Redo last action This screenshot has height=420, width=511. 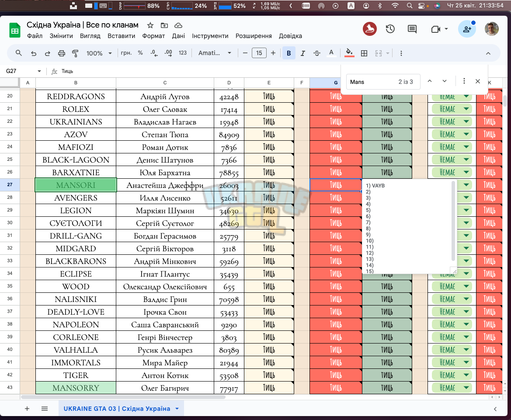coord(48,53)
